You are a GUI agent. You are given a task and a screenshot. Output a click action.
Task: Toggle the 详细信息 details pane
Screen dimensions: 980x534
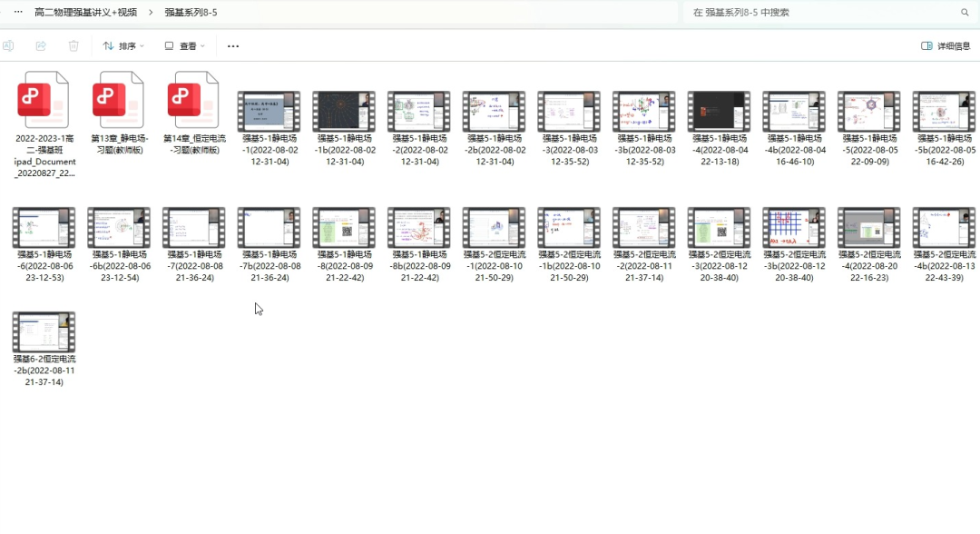tap(946, 46)
